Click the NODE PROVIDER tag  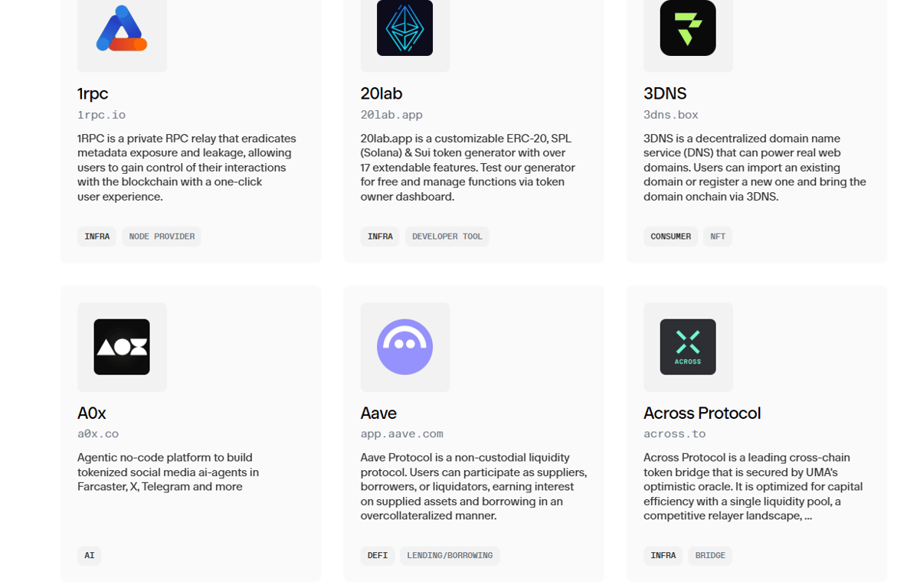pyautogui.click(x=162, y=236)
